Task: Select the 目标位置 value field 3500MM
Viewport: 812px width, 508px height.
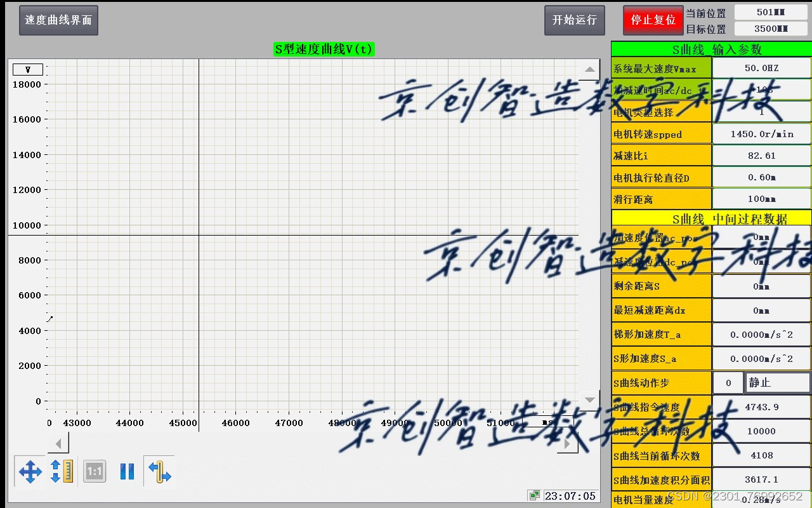Action: tap(772, 29)
